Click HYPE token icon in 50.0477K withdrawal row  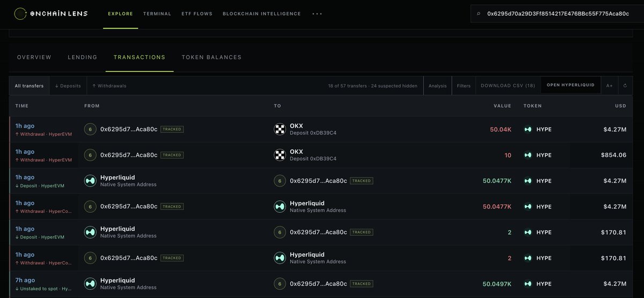(528, 206)
